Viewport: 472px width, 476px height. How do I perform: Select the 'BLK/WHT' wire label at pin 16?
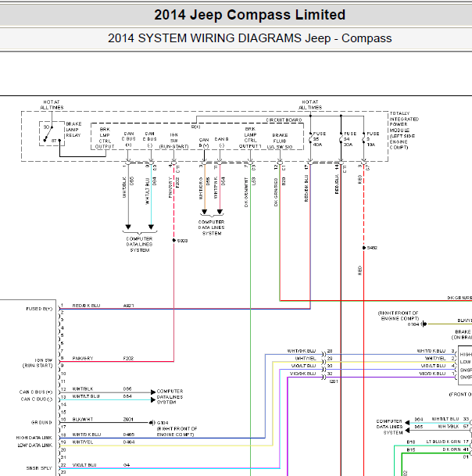pyautogui.click(x=83, y=419)
